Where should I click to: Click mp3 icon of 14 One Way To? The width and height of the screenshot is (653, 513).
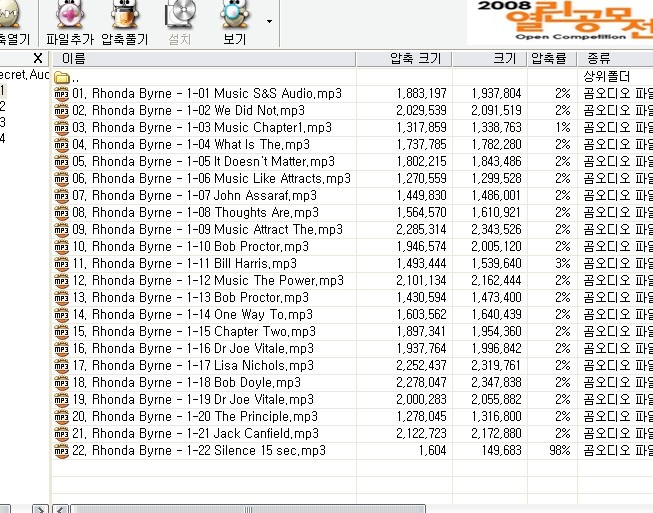[62, 315]
